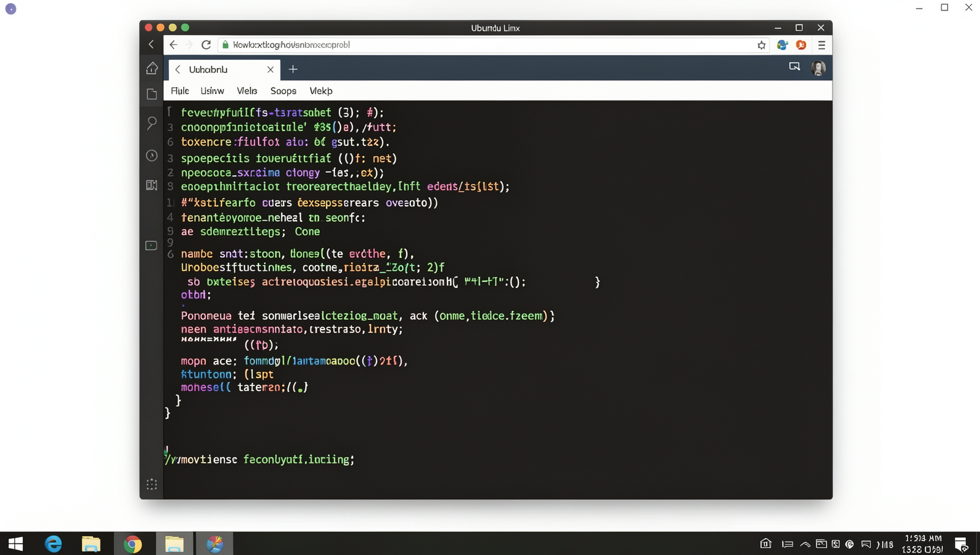Click the blue extension icon in toolbar
This screenshot has height=555, width=980.
pyautogui.click(x=782, y=45)
